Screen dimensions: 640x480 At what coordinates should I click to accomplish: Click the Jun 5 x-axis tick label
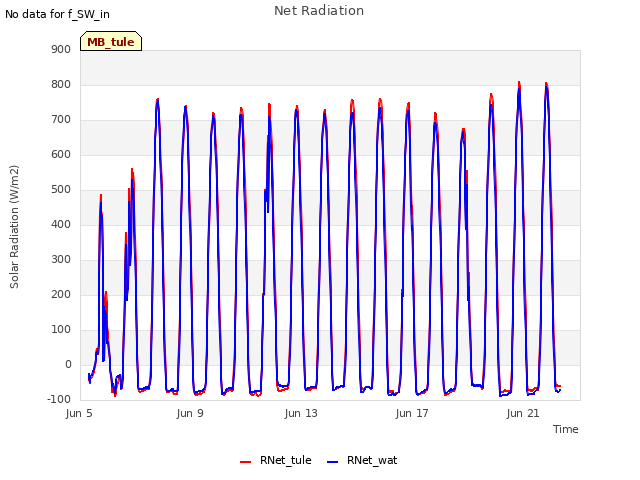[79, 413]
